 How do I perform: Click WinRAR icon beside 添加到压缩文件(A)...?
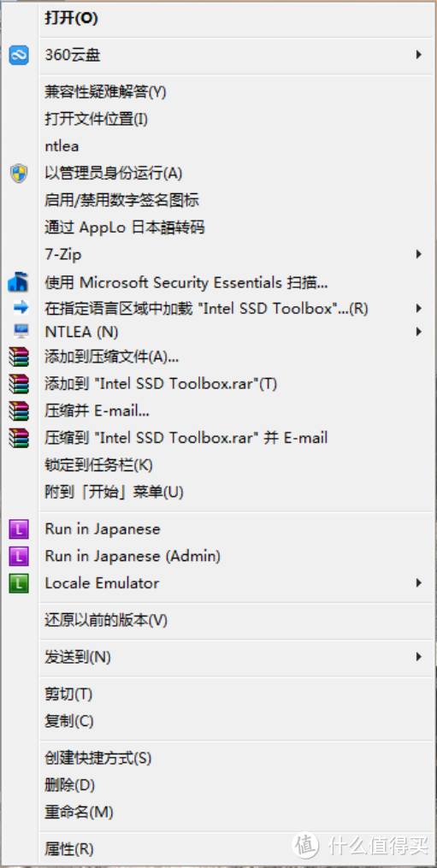tap(18, 357)
